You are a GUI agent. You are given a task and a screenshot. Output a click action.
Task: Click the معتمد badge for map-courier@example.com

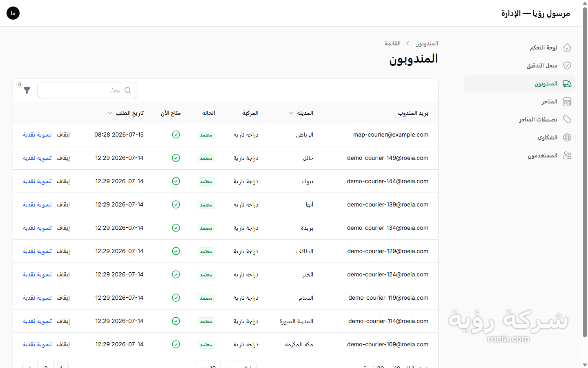pyautogui.click(x=206, y=135)
